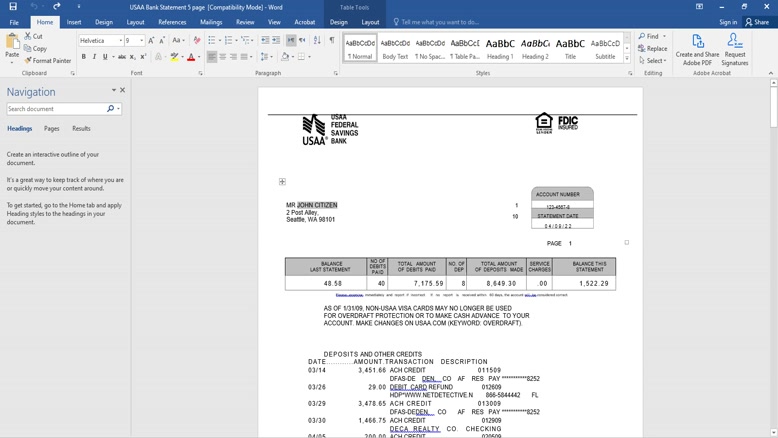778x438 pixels.
Task: Click the Save icon in title bar
Action: pyautogui.click(x=13, y=7)
